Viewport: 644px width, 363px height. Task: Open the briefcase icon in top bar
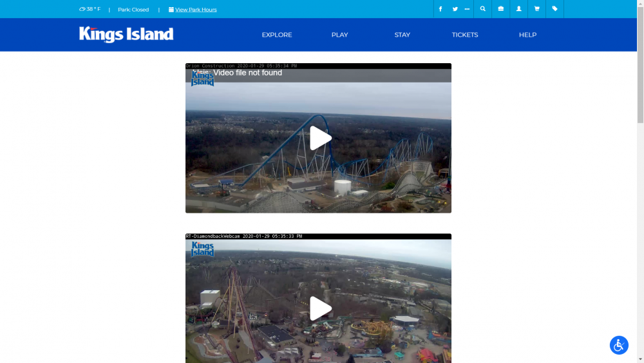point(500,8)
